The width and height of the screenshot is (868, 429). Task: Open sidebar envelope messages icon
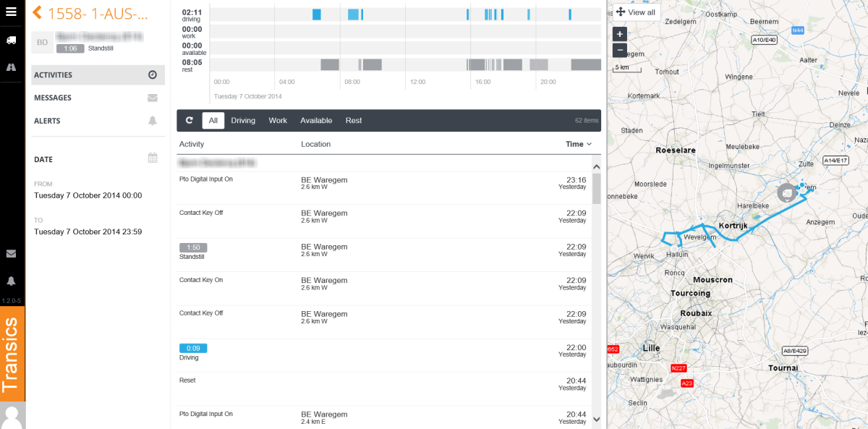(x=12, y=254)
